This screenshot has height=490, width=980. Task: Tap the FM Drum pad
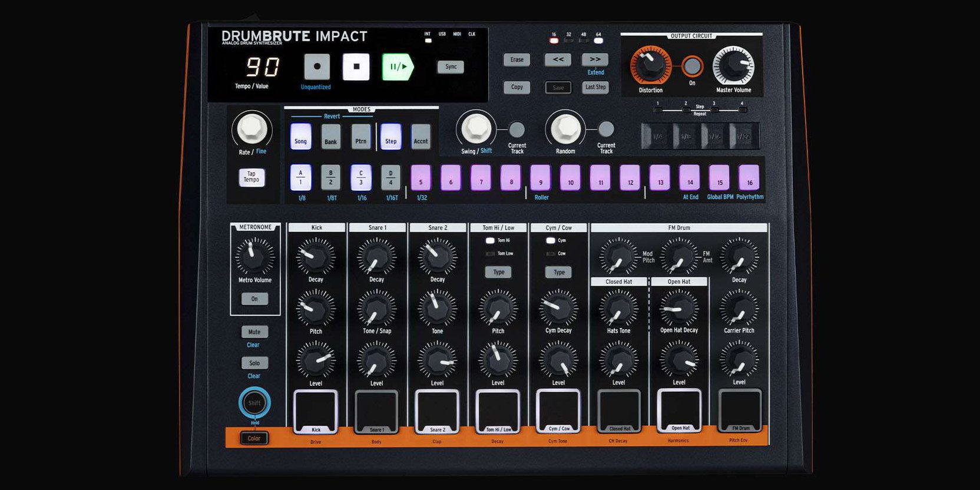coord(740,409)
